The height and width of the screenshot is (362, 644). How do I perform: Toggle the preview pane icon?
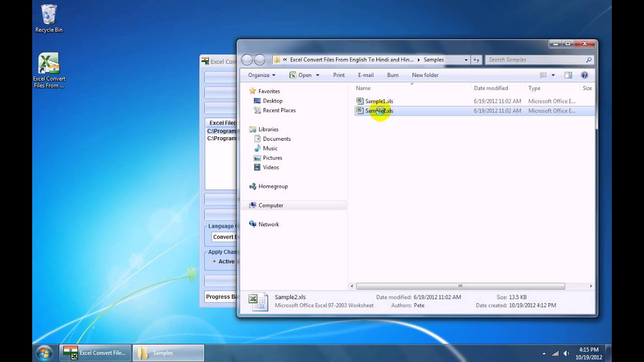pos(568,75)
